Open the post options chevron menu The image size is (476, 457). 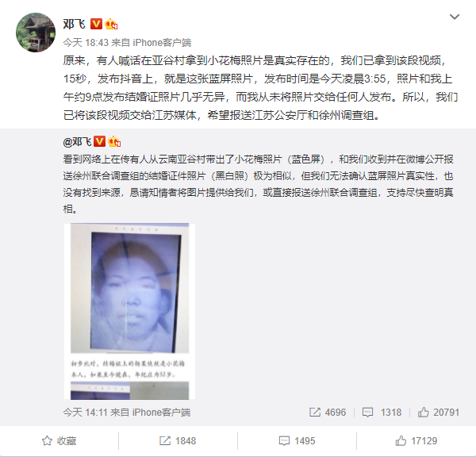pos(454,17)
